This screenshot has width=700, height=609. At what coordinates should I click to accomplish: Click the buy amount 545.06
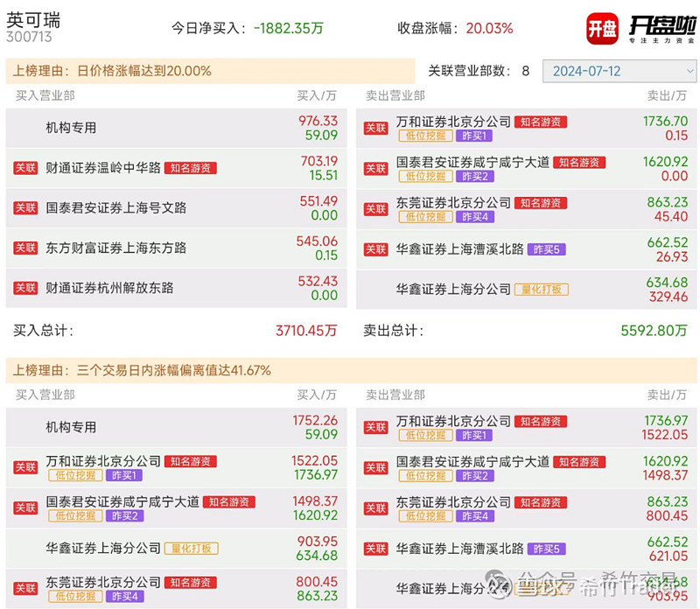pos(317,241)
